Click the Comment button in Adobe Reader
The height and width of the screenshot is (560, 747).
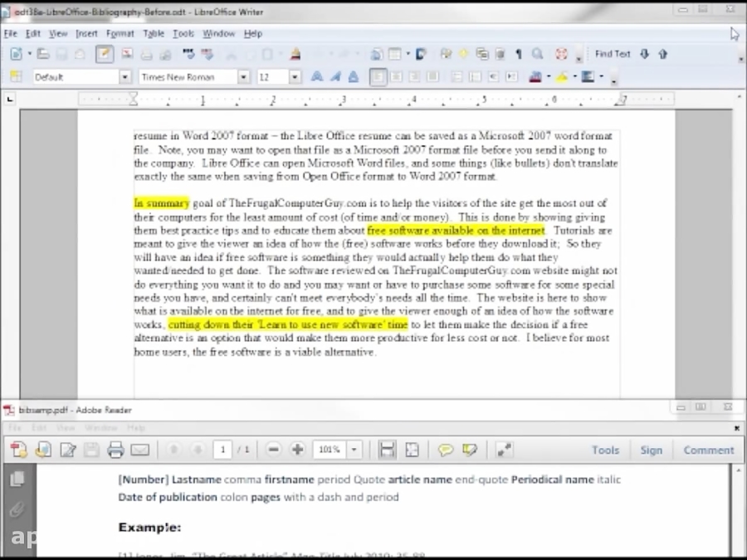pyautogui.click(x=708, y=450)
